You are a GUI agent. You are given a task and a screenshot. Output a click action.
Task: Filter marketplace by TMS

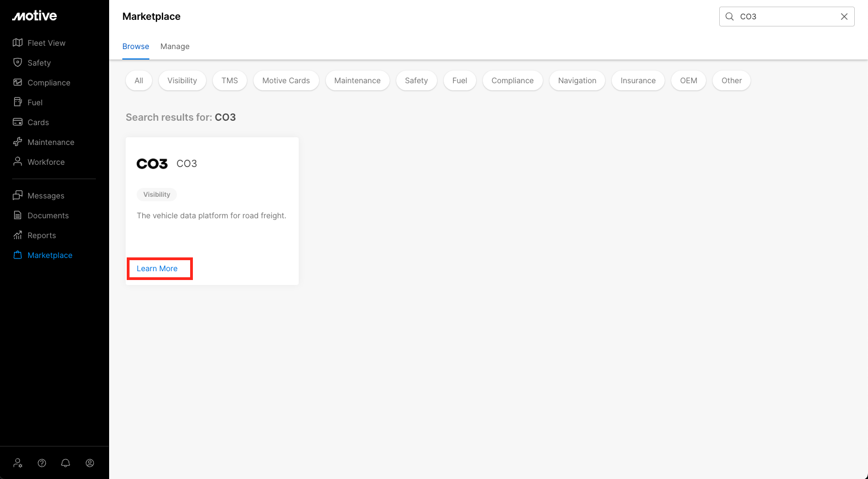[x=230, y=80]
